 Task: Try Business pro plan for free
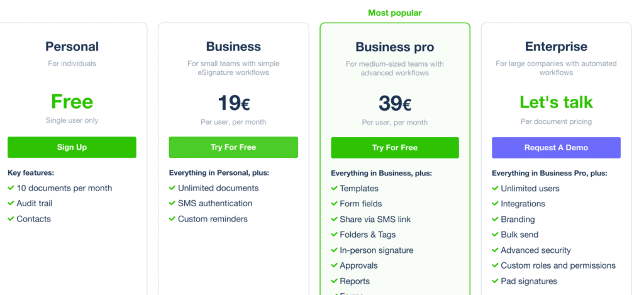coord(395,147)
